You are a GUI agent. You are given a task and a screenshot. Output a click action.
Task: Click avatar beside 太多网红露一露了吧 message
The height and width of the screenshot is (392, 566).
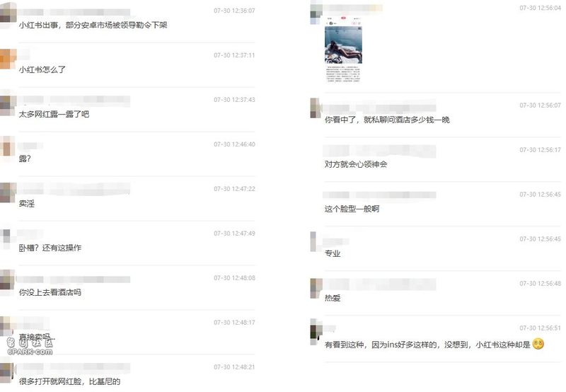coord(8,105)
